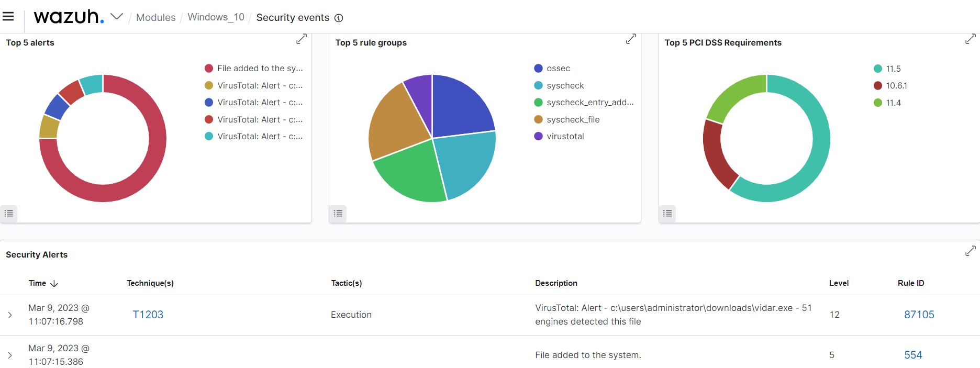Sort by Technique(s) column header

point(150,283)
